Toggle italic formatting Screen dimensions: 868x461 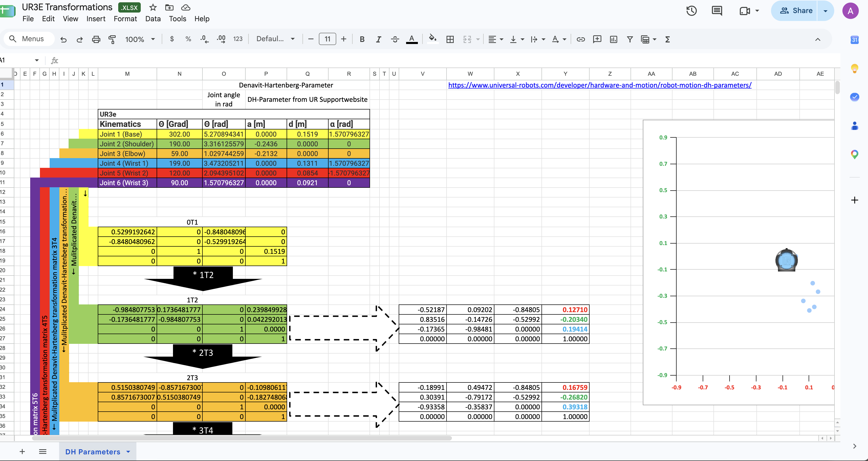point(378,39)
